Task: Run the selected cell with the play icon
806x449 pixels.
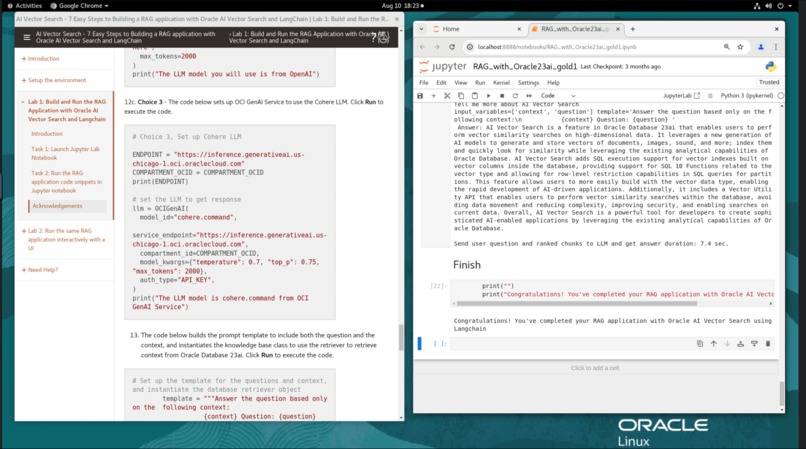Action: [488, 96]
